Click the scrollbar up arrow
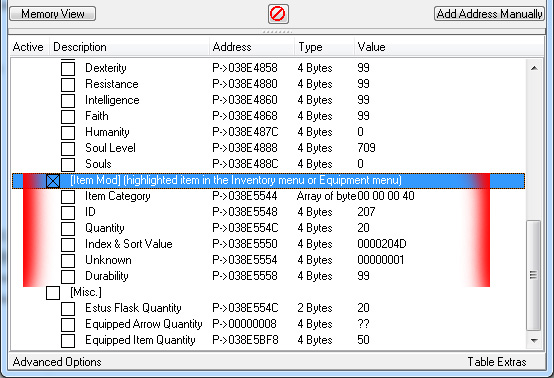 click(x=534, y=68)
